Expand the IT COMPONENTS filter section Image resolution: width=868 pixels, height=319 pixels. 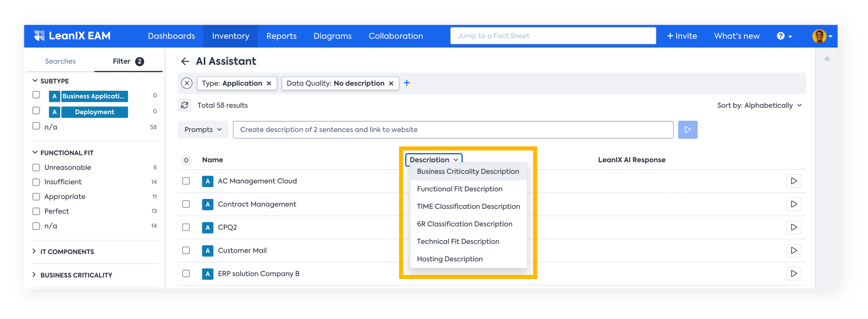click(34, 251)
